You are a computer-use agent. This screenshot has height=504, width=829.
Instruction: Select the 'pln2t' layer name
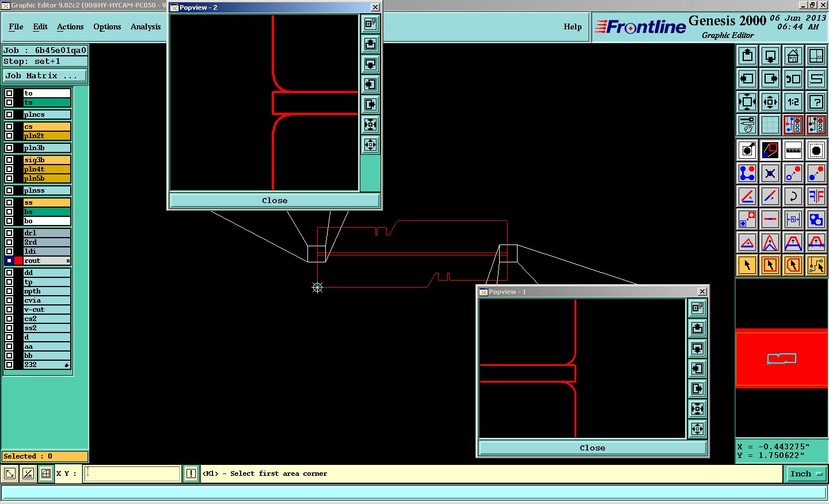(47, 136)
